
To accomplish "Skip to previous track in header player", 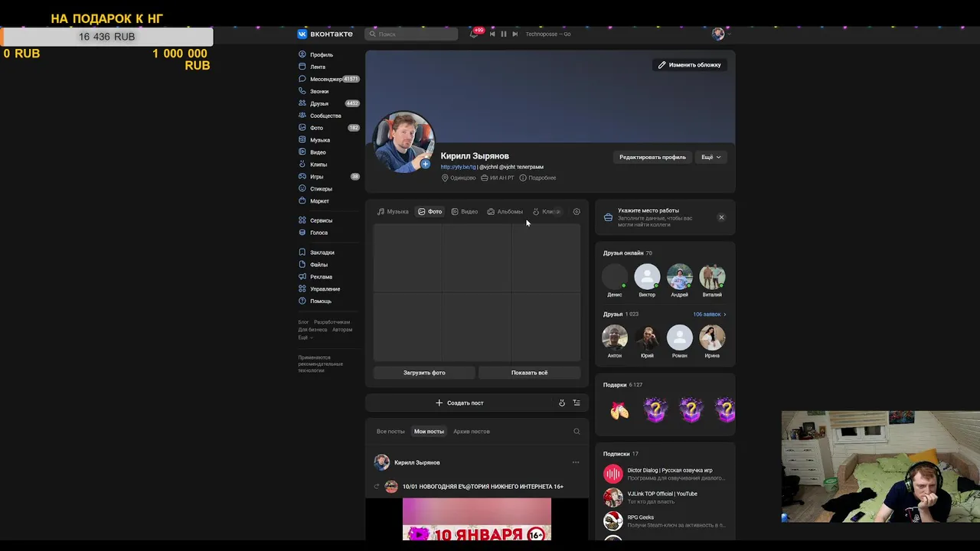I will point(492,34).
